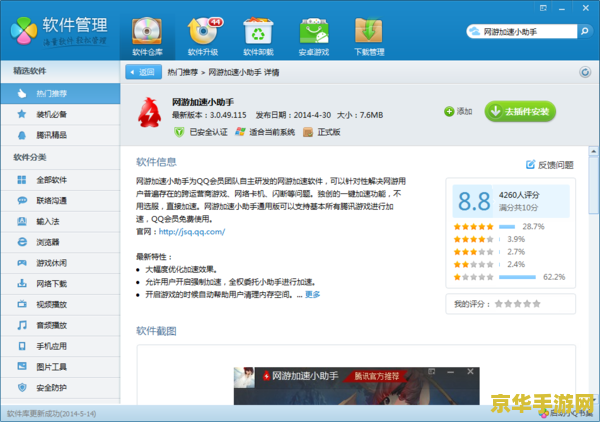
Task: Click the 反馈问题 link text
Action: 556,165
